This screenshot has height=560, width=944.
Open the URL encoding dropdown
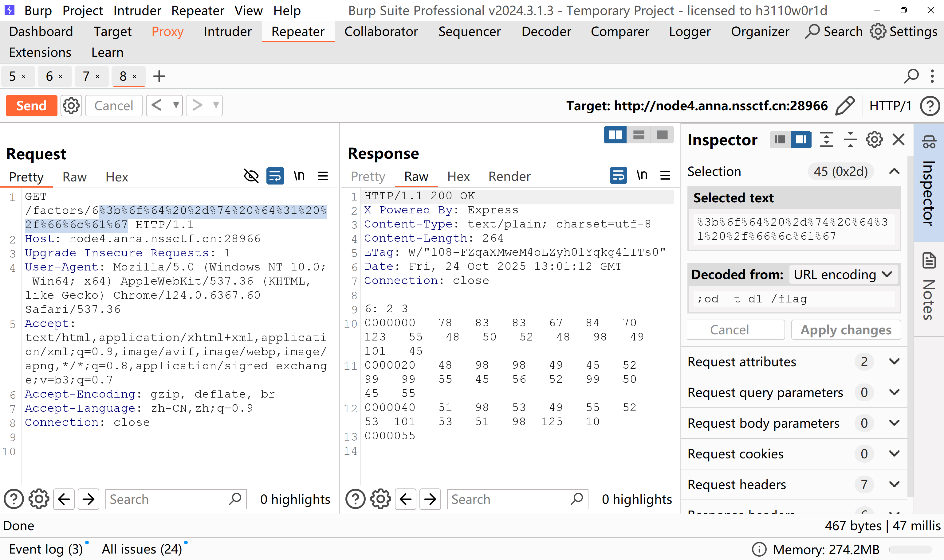843,275
